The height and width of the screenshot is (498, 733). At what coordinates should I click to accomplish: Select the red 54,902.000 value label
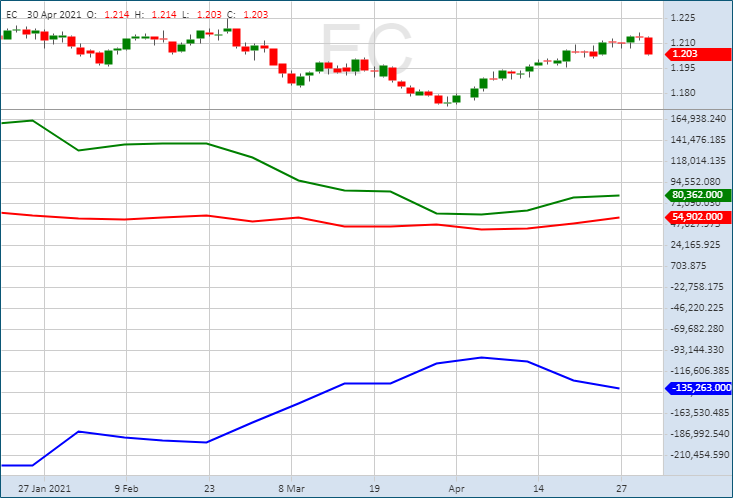(x=697, y=217)
